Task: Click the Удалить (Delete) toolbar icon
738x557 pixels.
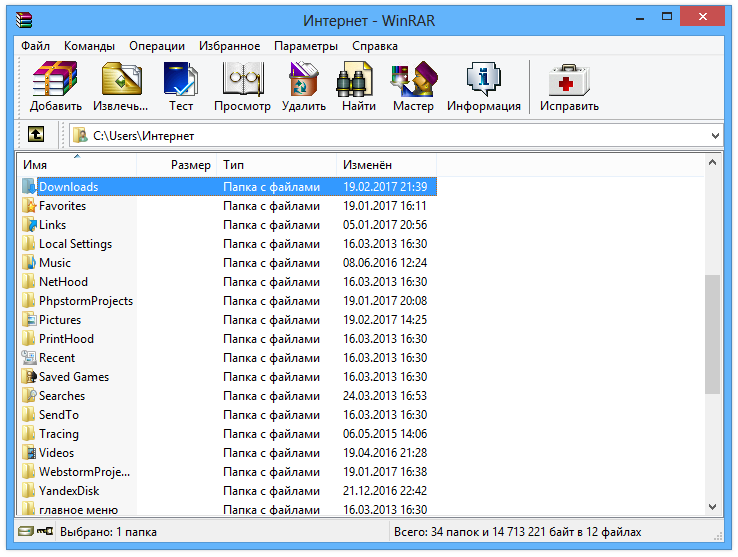Action: pyautogui.click(x=304, y=87)
